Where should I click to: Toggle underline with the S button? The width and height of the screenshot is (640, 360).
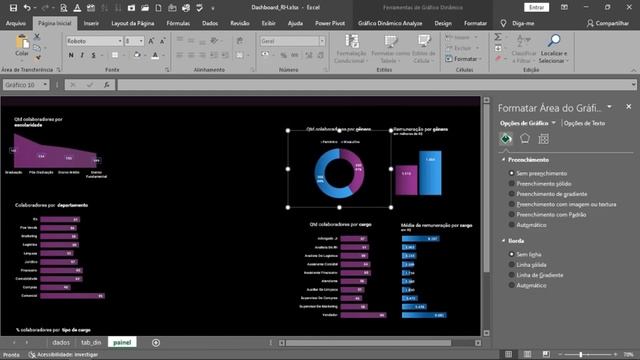[x=93, y=55]
